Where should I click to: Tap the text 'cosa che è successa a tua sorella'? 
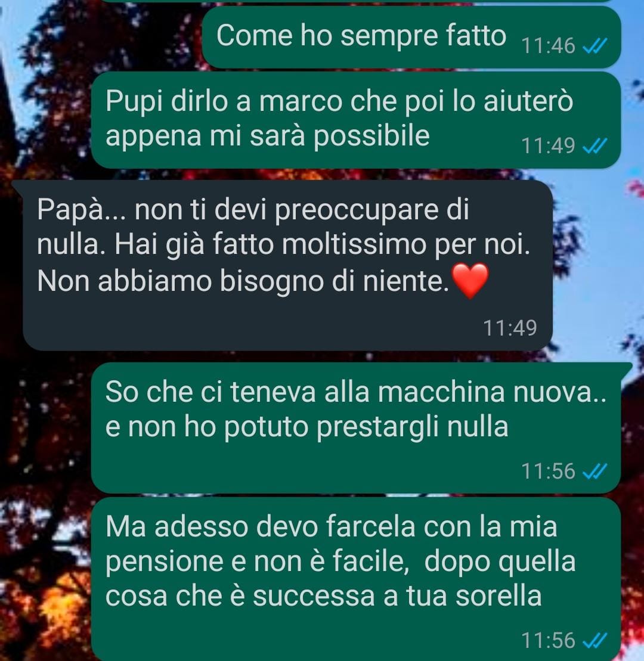(323, 596)
